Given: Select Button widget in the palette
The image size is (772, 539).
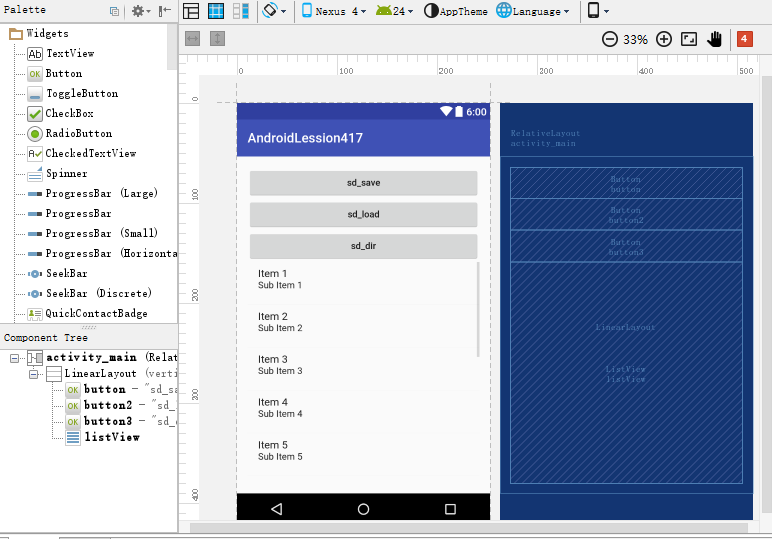Looking at the screenshot, I should coord(55,73).
